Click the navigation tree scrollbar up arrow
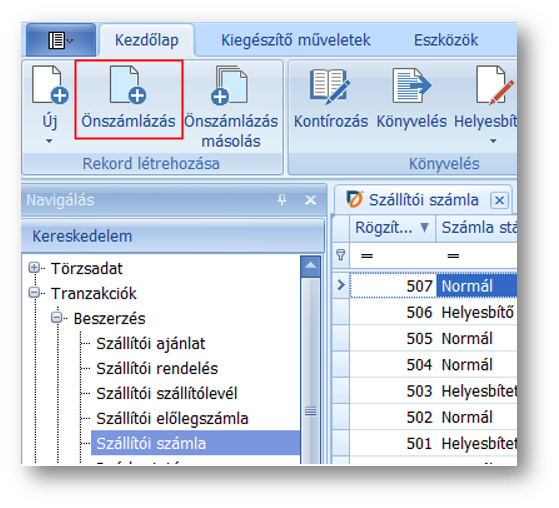Image resolution: width=559 pixels, height=508 pixels. point(311,266)
